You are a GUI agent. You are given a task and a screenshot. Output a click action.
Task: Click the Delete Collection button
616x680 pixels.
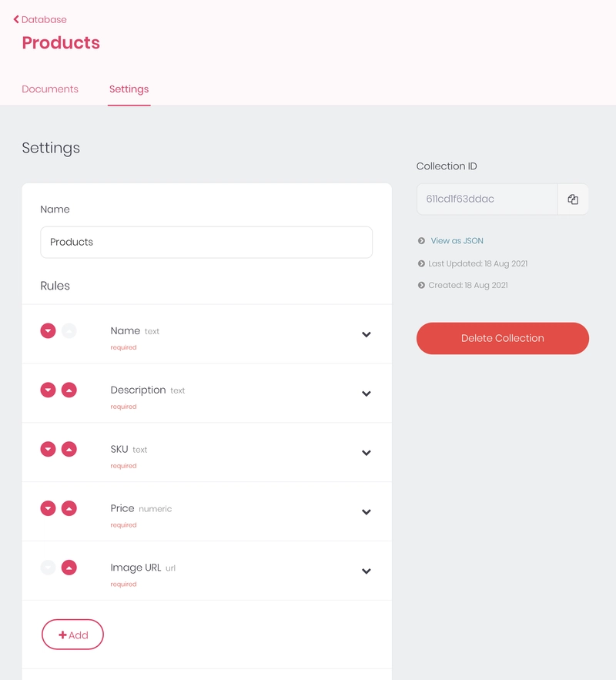click(502, 338)
